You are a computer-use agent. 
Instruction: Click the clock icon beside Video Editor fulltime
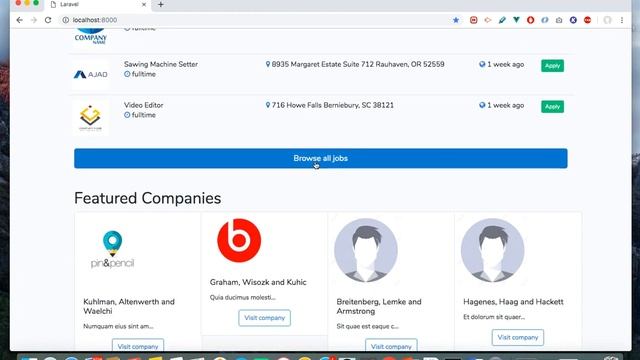point(127,115)
